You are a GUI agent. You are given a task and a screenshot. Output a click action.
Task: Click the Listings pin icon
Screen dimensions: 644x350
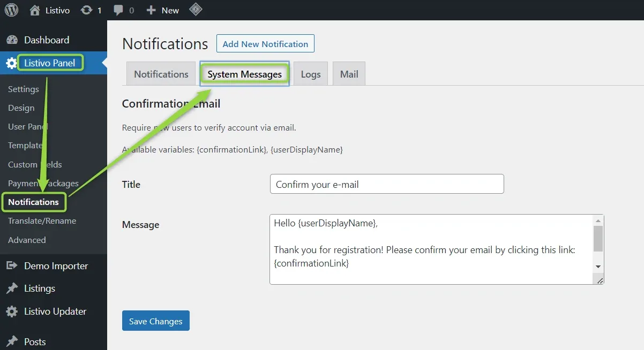(12, 288)
